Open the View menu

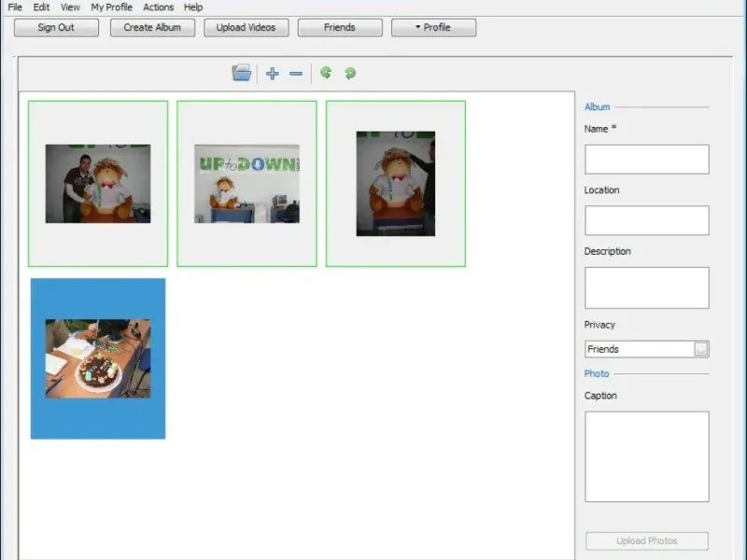(70, 7)
